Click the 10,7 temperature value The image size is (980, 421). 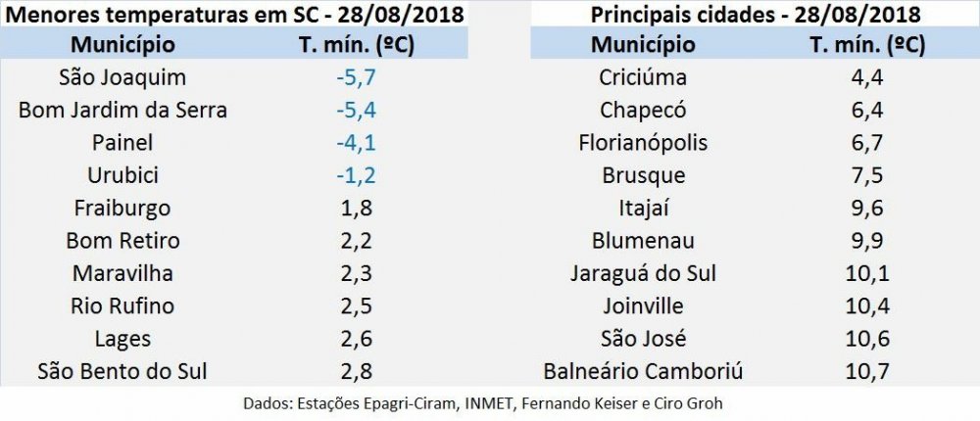tap(865, 371)
